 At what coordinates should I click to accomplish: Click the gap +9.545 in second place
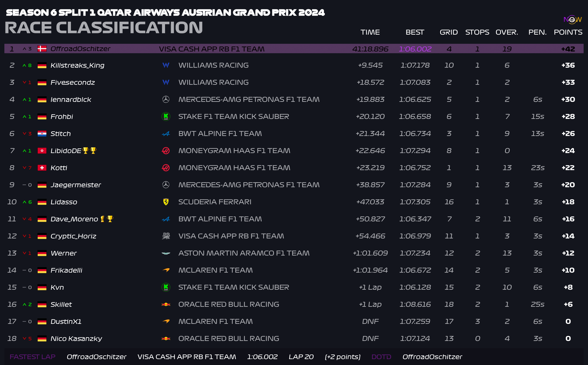coord(370,65)
